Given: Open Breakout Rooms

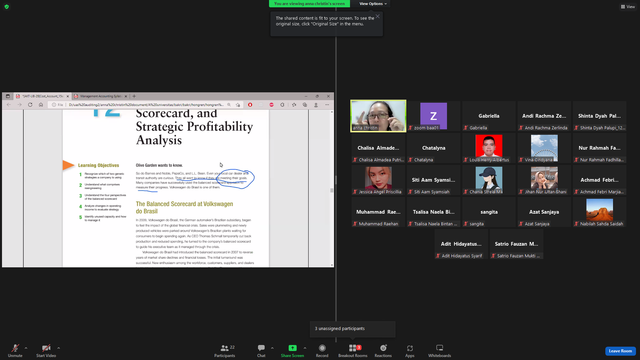Looking at the screenshot, I should [x=353, y=350].
